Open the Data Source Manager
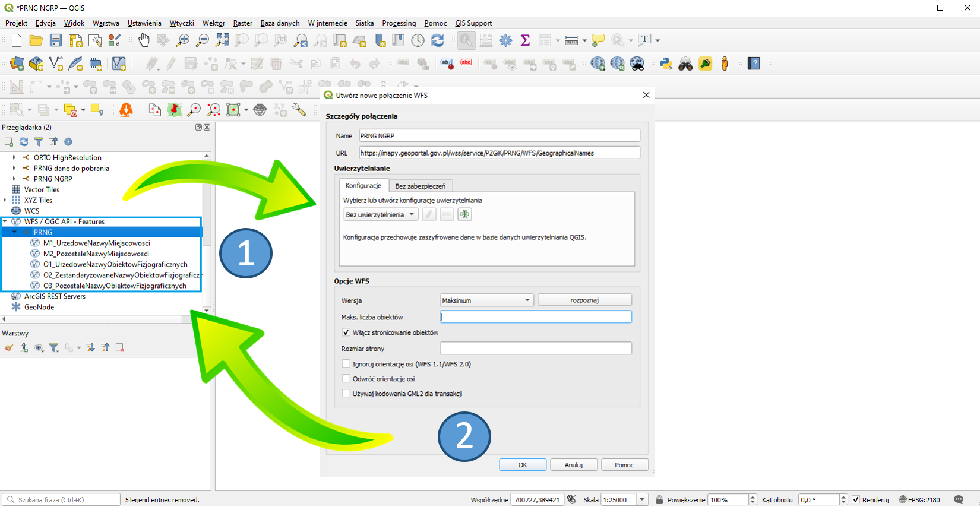 pyautogui.click(x=17, y=64)
